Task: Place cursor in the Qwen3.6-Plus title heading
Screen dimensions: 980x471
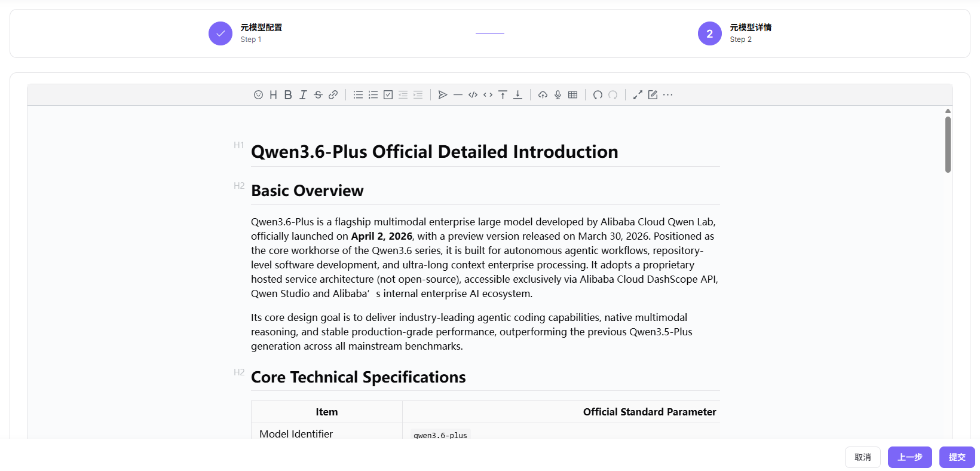Action: coord(434,152)
